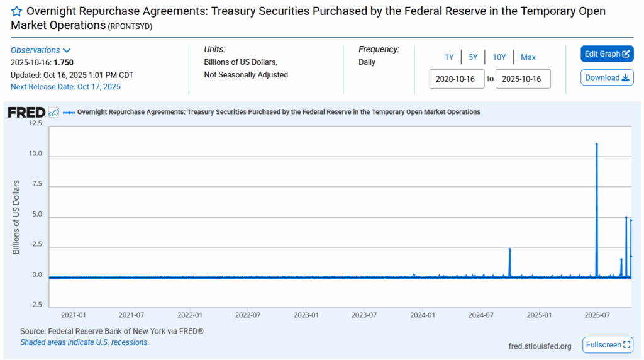This screenshot has width=644, height=360.
Task: Click the small chart icon next to FRED logo
Action: (54, 112)
